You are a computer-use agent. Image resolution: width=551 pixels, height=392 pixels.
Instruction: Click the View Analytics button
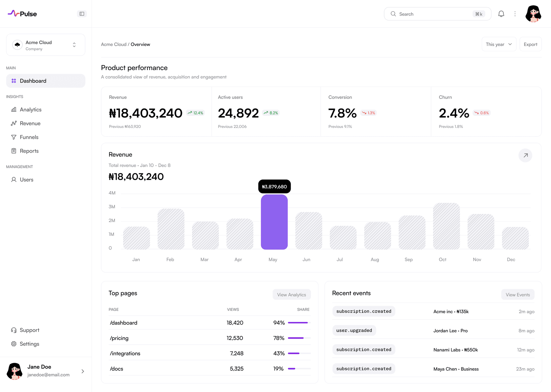[292, 295]
